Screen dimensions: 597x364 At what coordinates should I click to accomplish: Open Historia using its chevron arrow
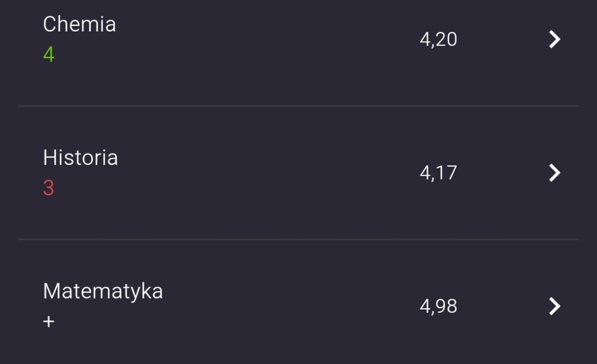(x=555, y=173)
